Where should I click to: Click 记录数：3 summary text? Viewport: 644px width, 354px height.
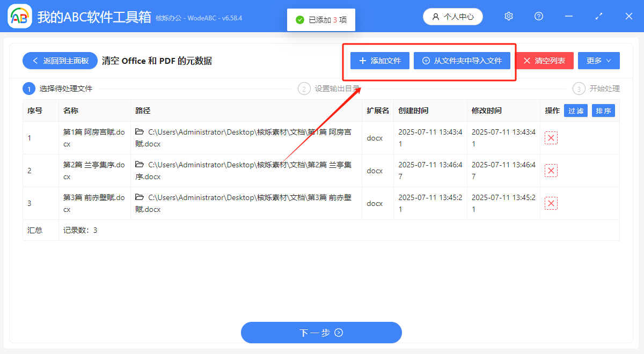point(80,230)
